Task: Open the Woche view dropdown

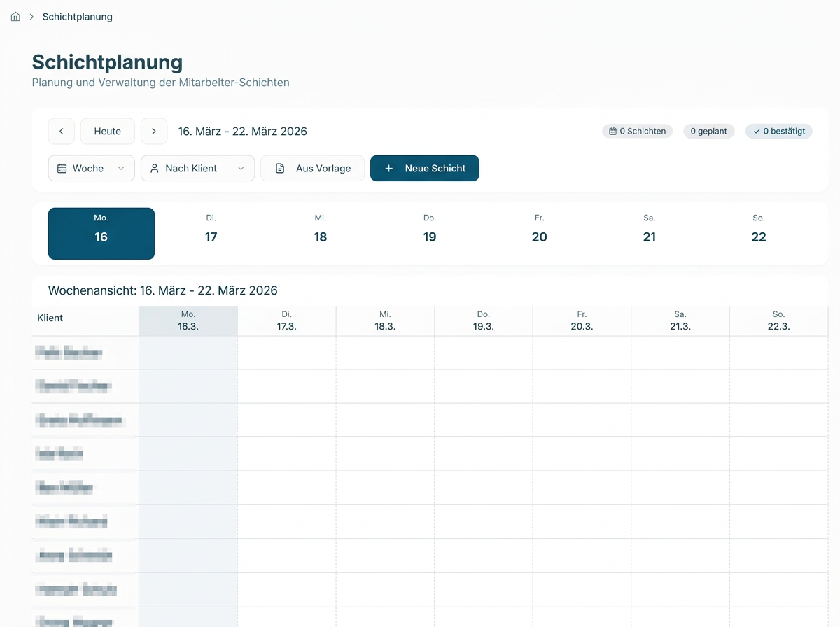Action: [92, 169]
